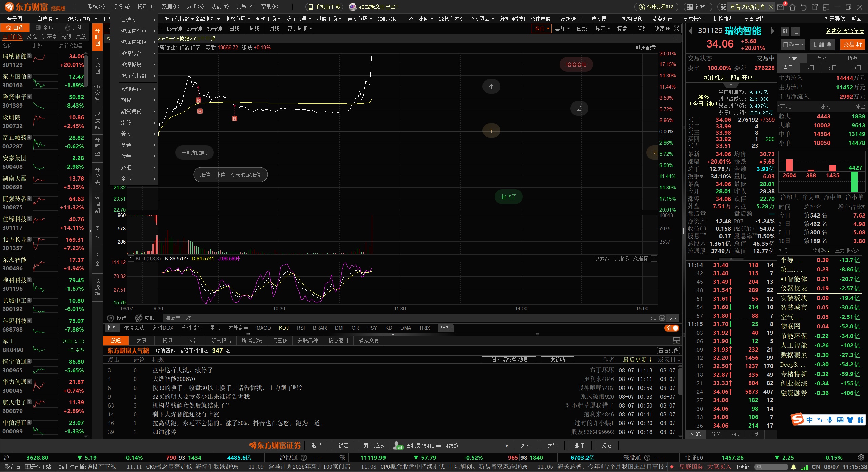Click the notification bell in status bar
Viewport: 868px width, 472px height.
(794, 467)
